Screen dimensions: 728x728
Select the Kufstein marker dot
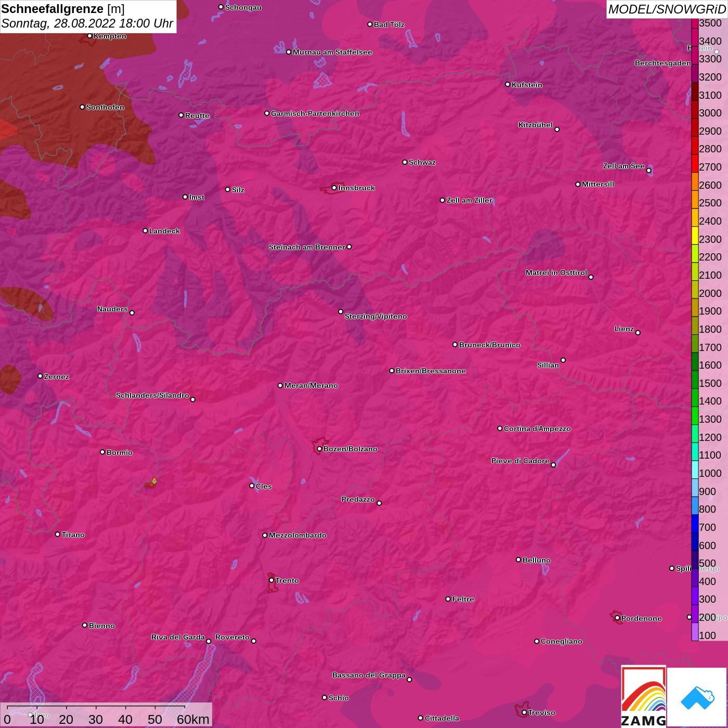tap(508, 84)
